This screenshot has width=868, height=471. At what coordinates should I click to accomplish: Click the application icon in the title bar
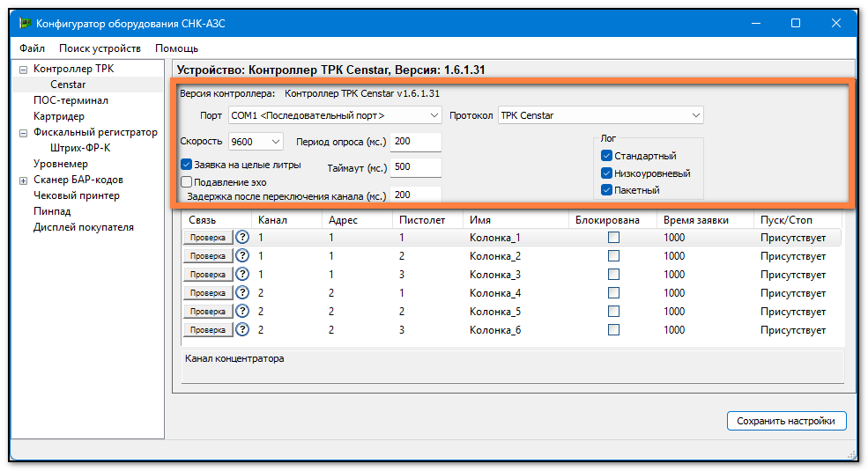coord(26,24)
